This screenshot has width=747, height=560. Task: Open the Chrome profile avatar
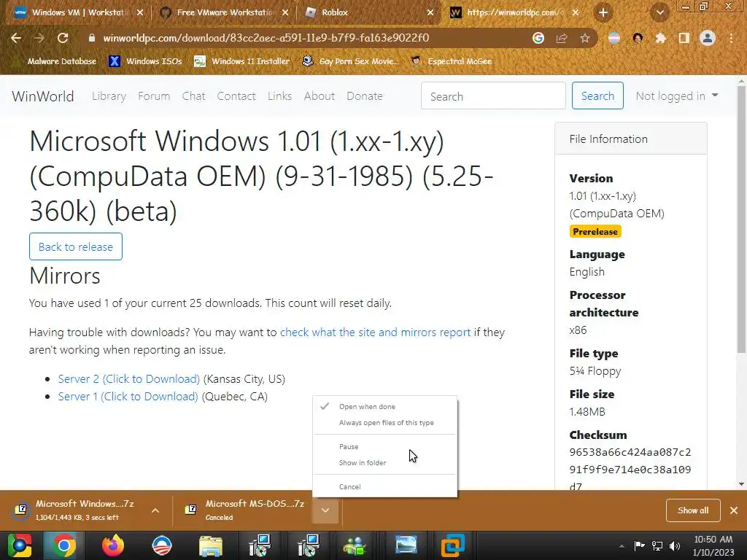pyautogui.click(x=708, y=38)
